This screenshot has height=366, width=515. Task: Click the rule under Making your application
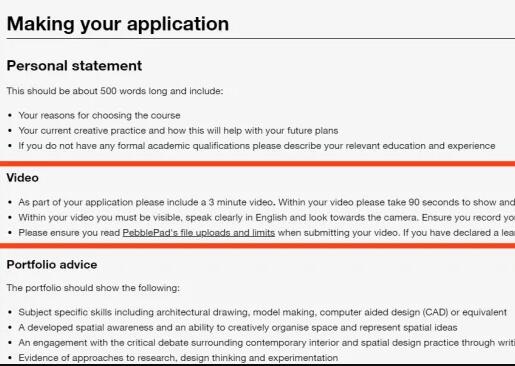coord(261,39)
